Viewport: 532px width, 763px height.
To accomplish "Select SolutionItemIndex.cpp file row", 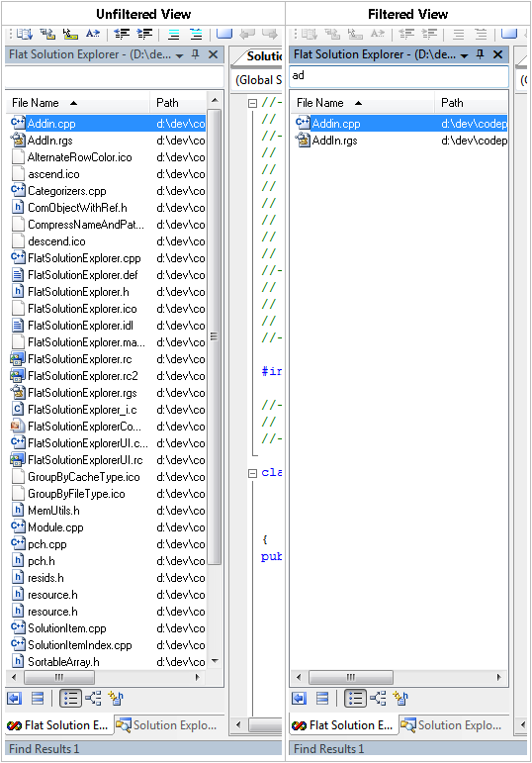I will (106, 645).
